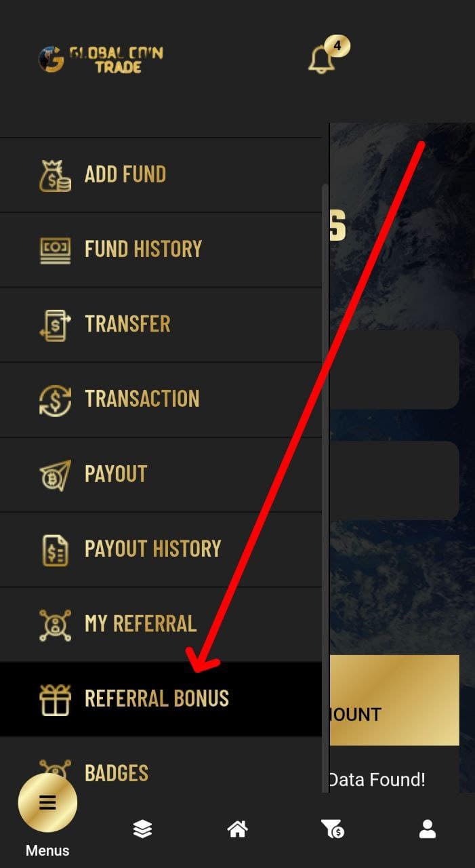Screen dimensions: 475x868
Task: Tap the funnel dollar icon in bottom bar
Action: tap(332, 829)
